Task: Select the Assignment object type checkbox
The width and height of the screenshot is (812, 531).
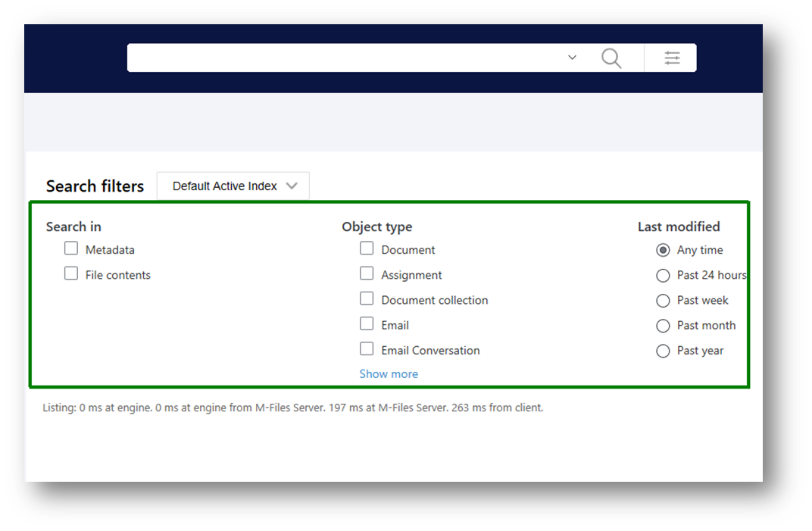Action: click(367, 273)
